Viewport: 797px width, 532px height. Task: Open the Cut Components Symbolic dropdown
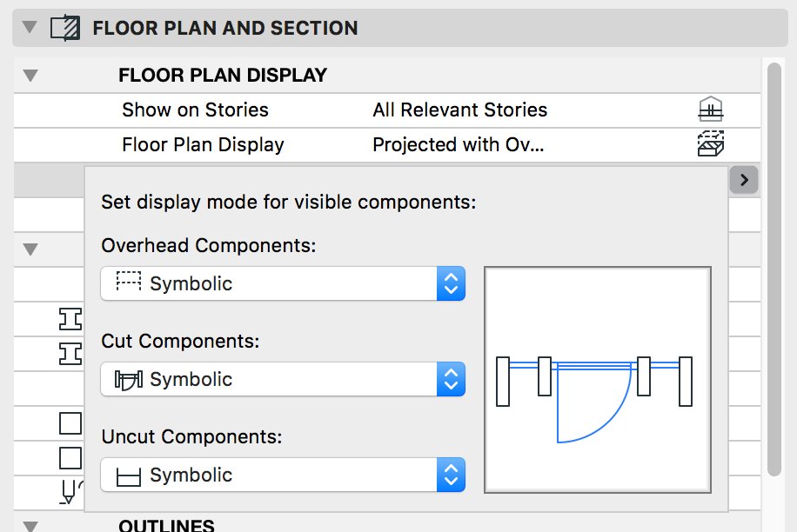283,379
